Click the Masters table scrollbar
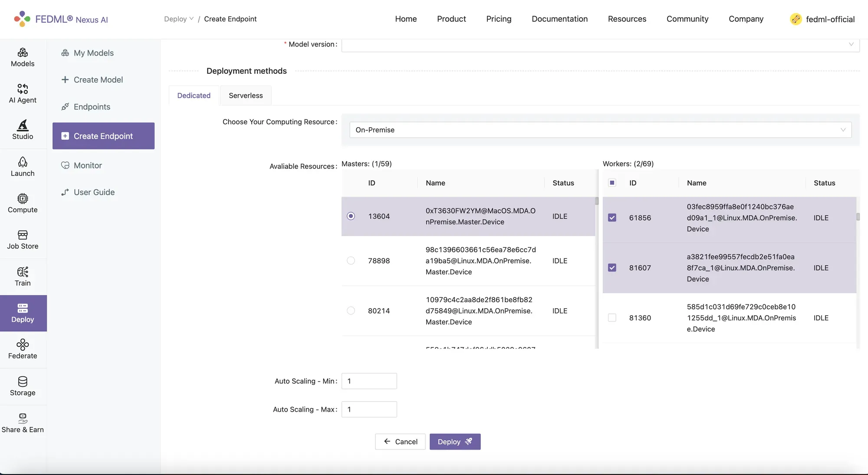The width and height of the screenshot is (868, 475). click(597, 201)
